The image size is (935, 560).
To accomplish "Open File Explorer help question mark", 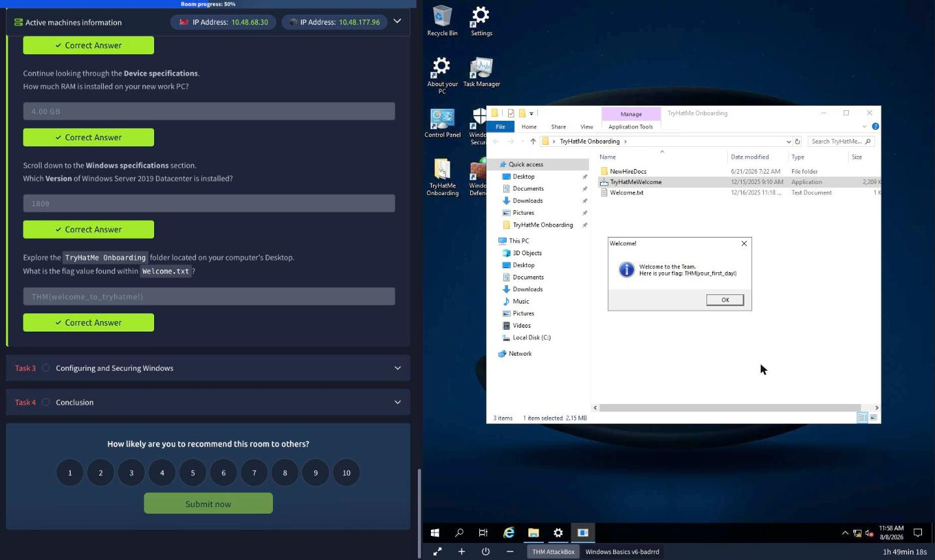I will 876,127.
